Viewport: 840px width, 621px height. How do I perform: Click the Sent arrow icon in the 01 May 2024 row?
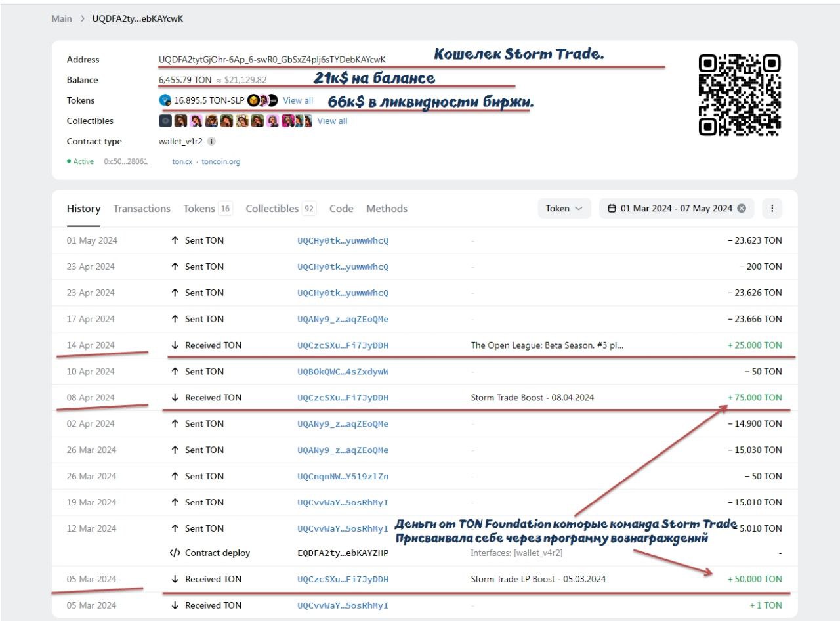tap(175, 240)
